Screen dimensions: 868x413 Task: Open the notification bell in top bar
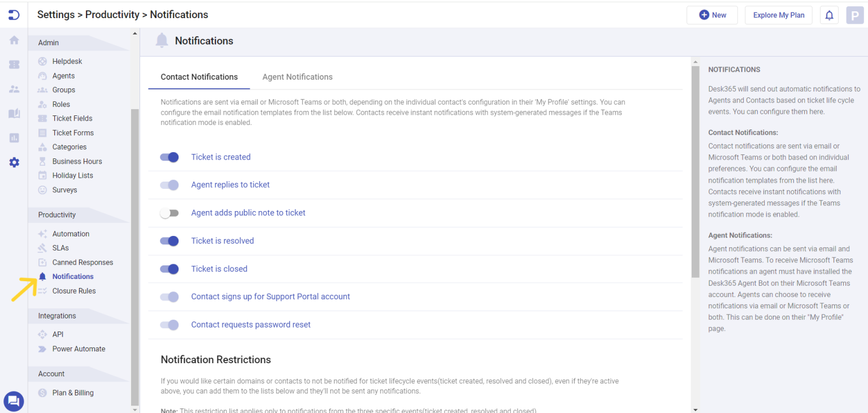[829, 15]
